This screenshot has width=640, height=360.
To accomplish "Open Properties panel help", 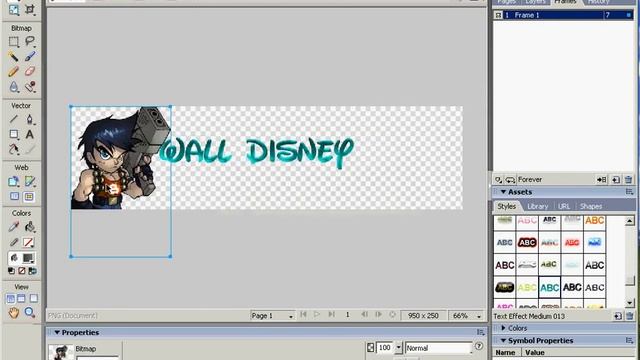I will (479, 346).
